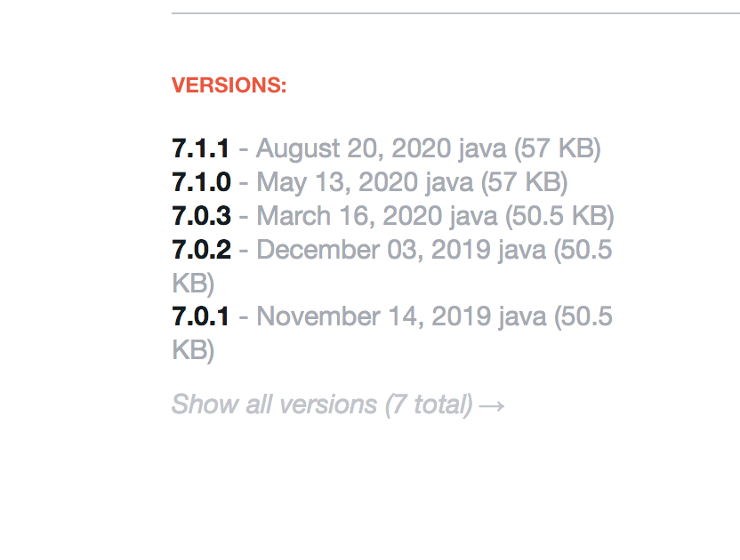Image resolution: width=740 pixels, height=560 pixels.
Task: Click the (57 KB) size for 7.1.1
Action: [x=558, y=149]
